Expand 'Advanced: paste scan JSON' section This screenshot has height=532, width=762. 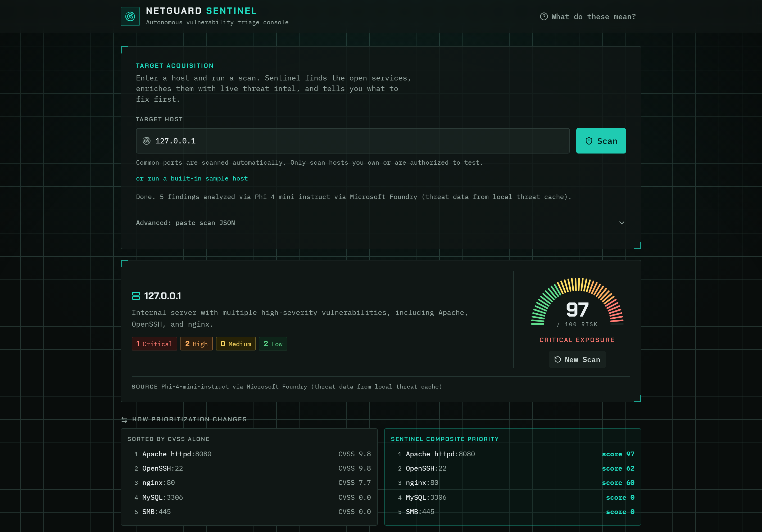pyautogui.click(x=381, y=223)
